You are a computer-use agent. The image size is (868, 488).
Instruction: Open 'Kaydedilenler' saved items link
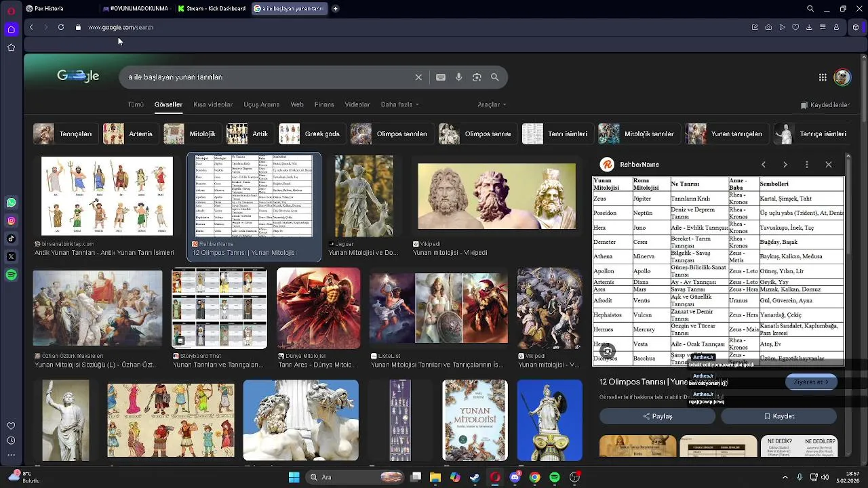[x=825, y=105]
